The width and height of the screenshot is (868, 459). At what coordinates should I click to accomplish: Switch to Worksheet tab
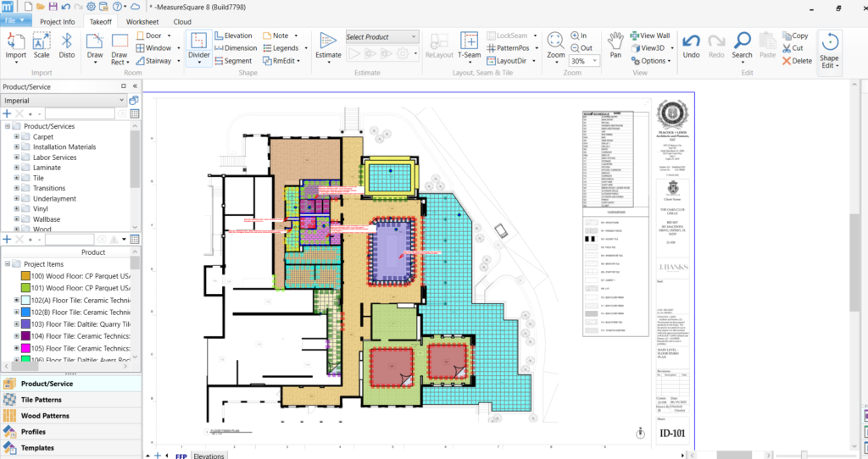(x=142, y=21)
